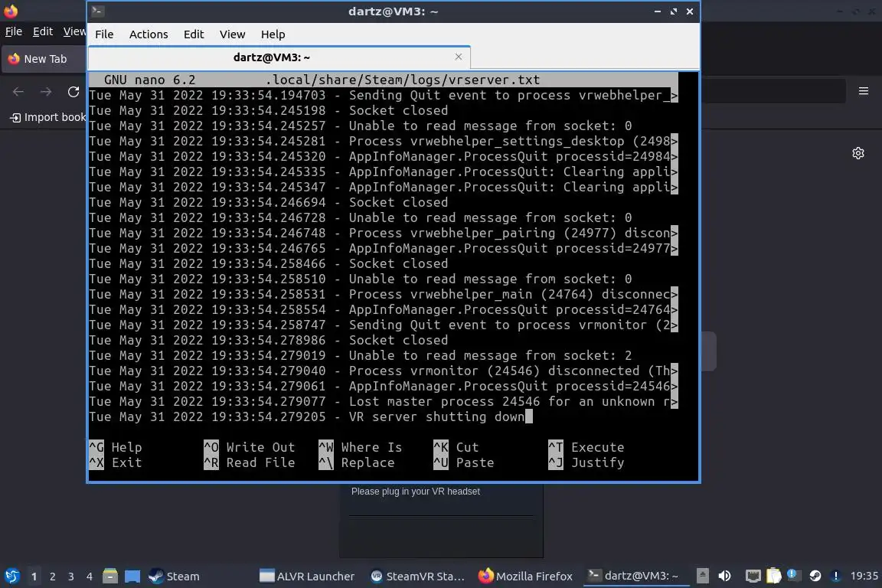The height and width of the screenshot is (588, 882).
Task: Click the nano ^\ Replace shortcut
Action: (357, 462)
